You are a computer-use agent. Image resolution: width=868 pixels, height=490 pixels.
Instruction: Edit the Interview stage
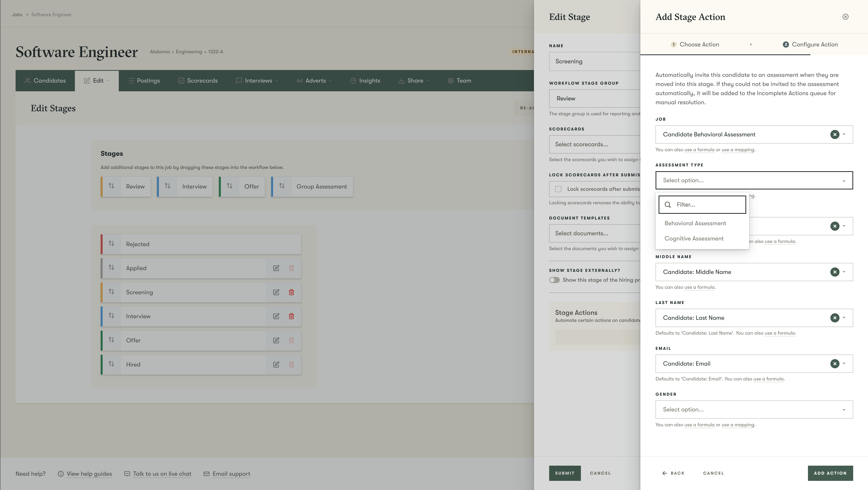276,316
